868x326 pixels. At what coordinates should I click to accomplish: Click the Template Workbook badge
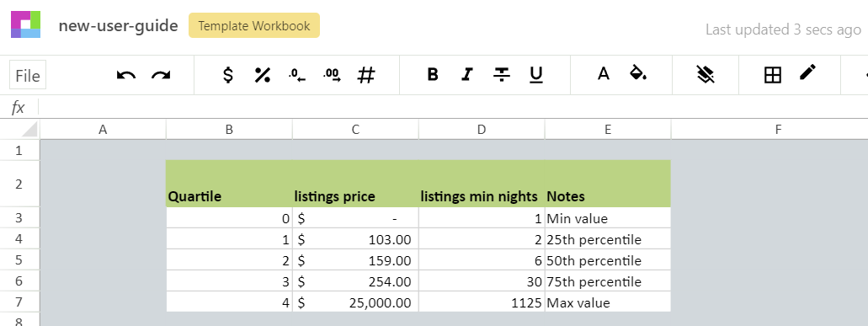click(254, 25)
